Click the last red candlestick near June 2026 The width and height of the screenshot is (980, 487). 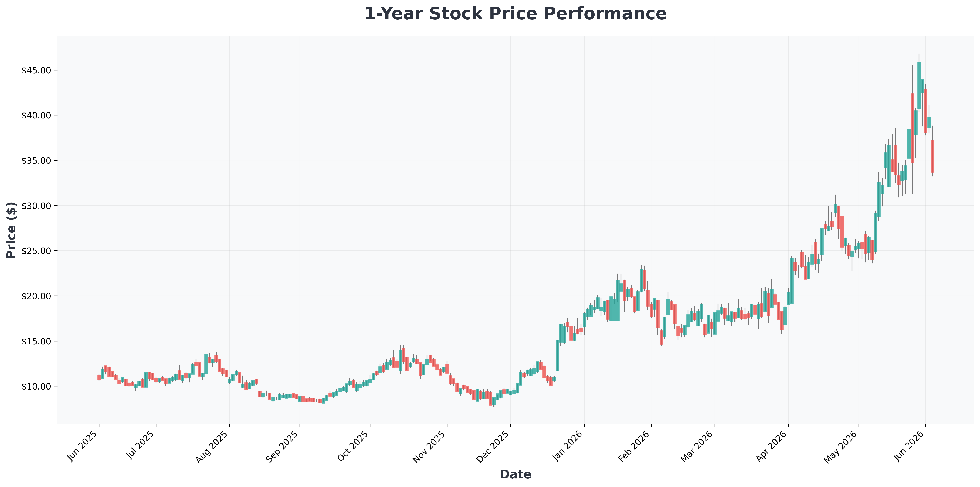933,156
